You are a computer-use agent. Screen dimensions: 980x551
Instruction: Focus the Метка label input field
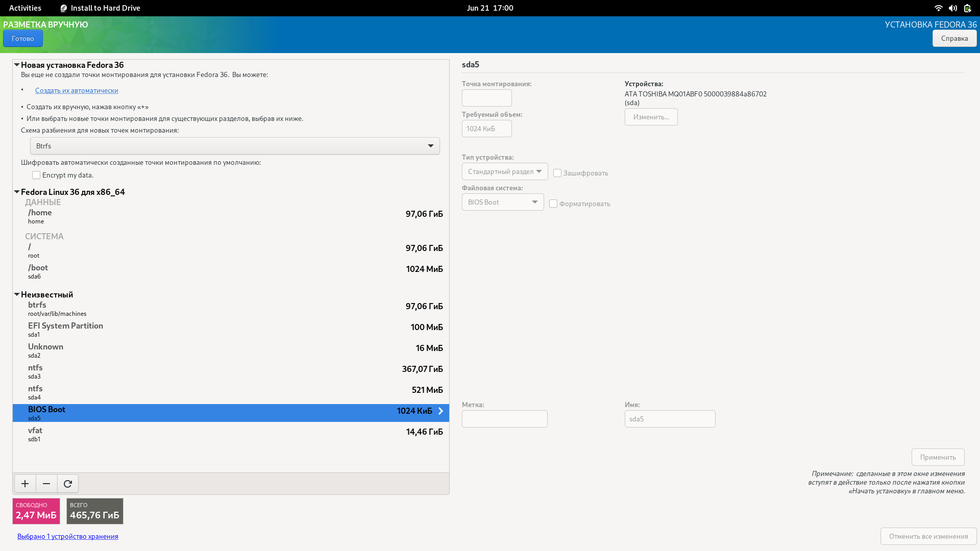(505, 419)
